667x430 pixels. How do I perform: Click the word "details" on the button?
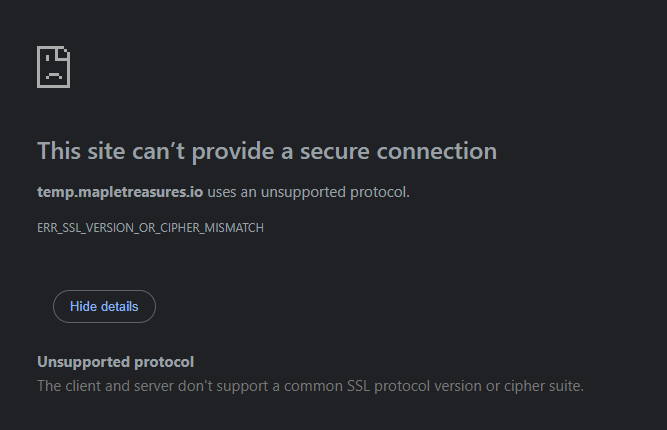pos(119,307)
